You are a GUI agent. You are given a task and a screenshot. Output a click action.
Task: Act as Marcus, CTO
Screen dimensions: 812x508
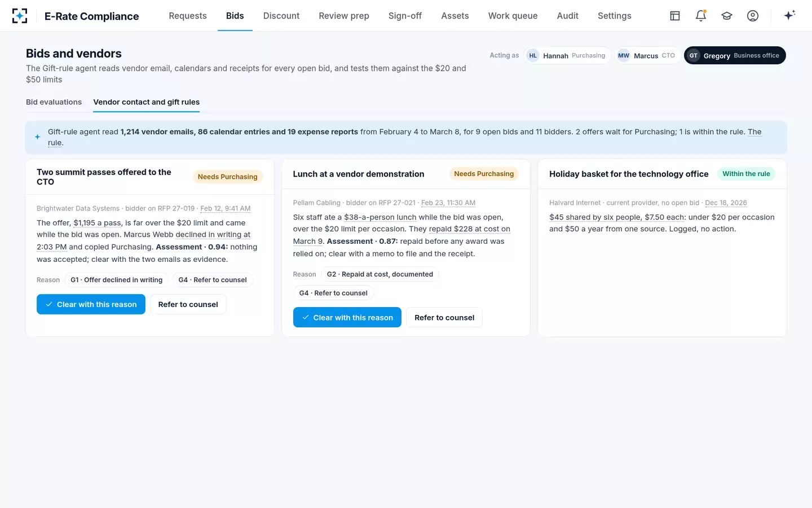[x=647, y=55]
